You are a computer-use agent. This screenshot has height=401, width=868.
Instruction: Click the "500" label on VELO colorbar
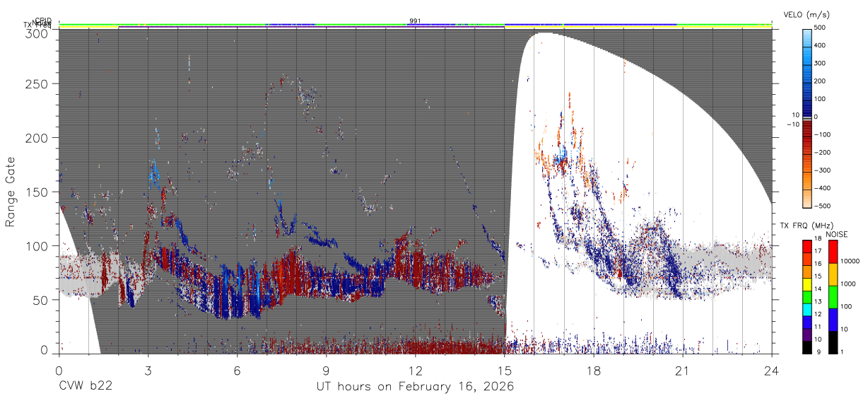(x=821, y=28)
